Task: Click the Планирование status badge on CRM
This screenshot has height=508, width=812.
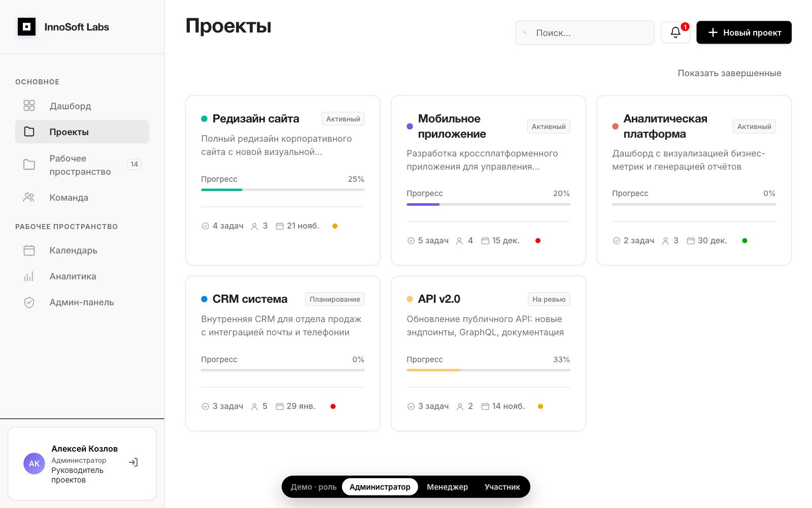Action: tap(335, 299)
